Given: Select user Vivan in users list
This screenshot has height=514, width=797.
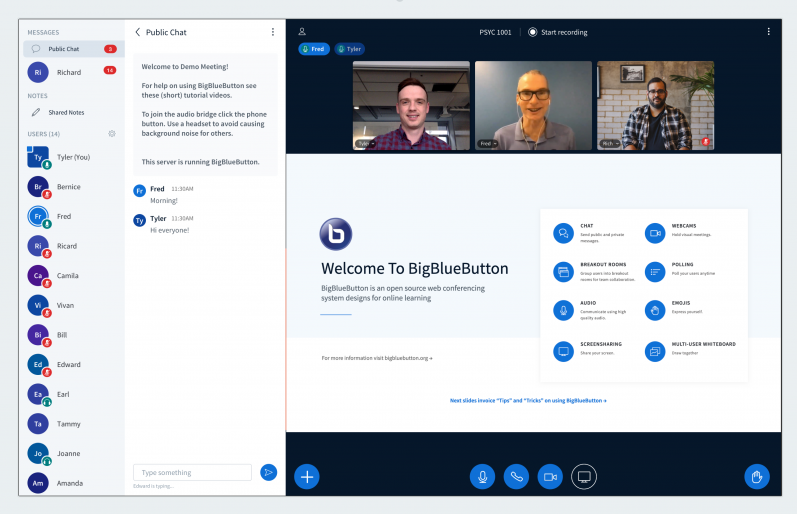Looking at the screenshot, I should 72,305.
